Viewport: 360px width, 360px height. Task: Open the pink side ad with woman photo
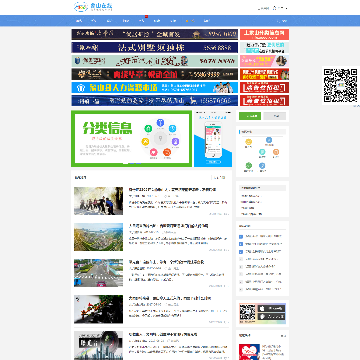pyautogui.click(x=264, y=61)
